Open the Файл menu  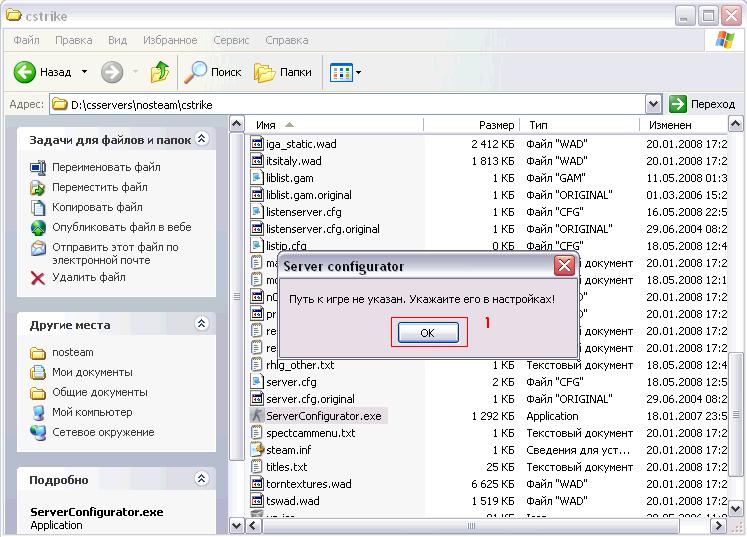[x=26, y=40]
